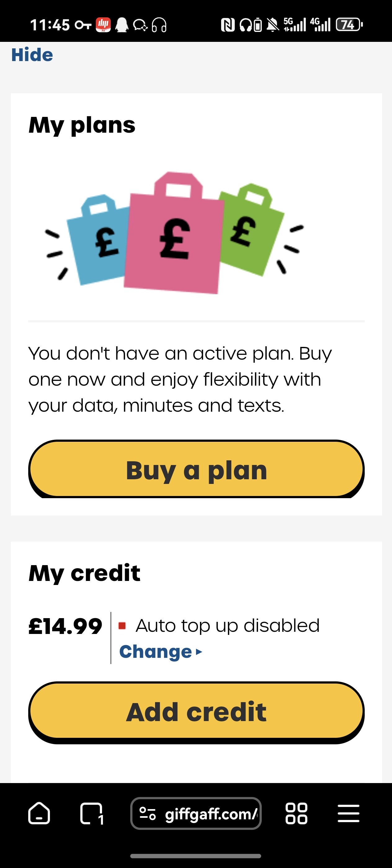The height and width of the screenshot is (868, 392).
Task: Tap the bottom navigation gesture bar
Action: tap(196, 856)
